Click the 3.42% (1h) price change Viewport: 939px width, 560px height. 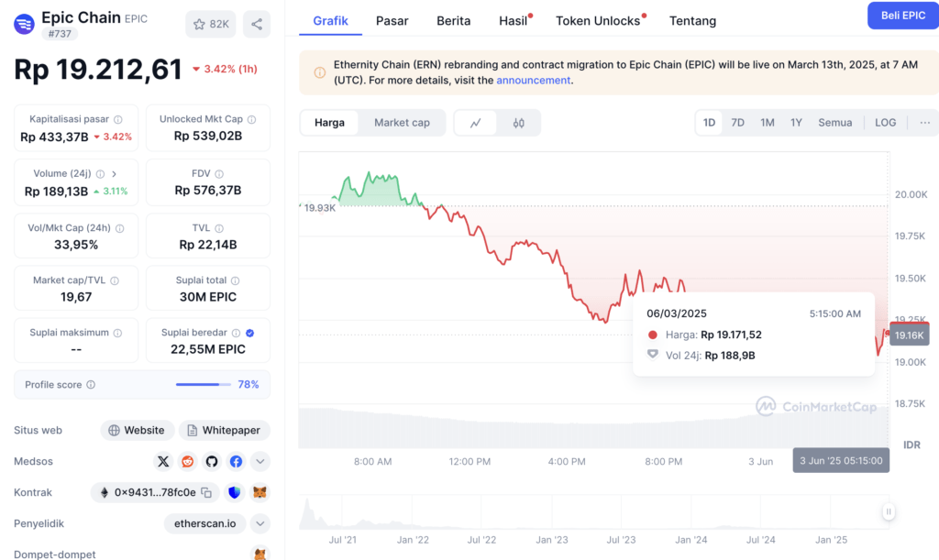(x=225, y=69)
